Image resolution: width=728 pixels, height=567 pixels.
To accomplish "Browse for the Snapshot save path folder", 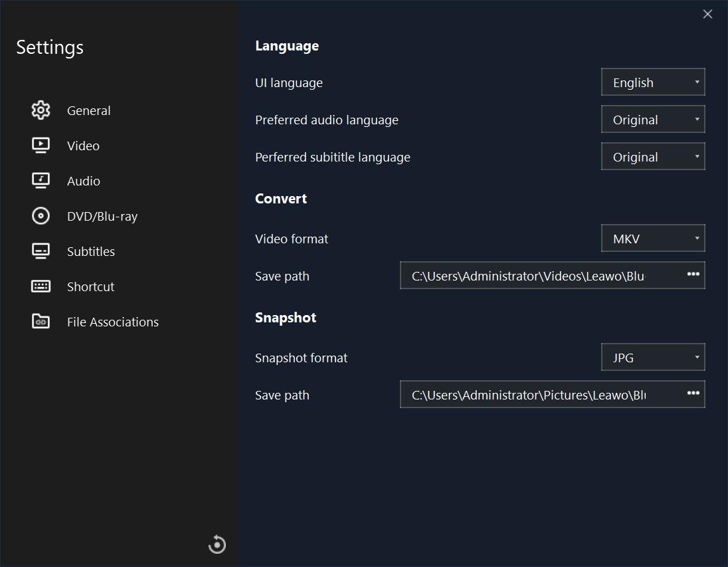I will pos(693,394).
